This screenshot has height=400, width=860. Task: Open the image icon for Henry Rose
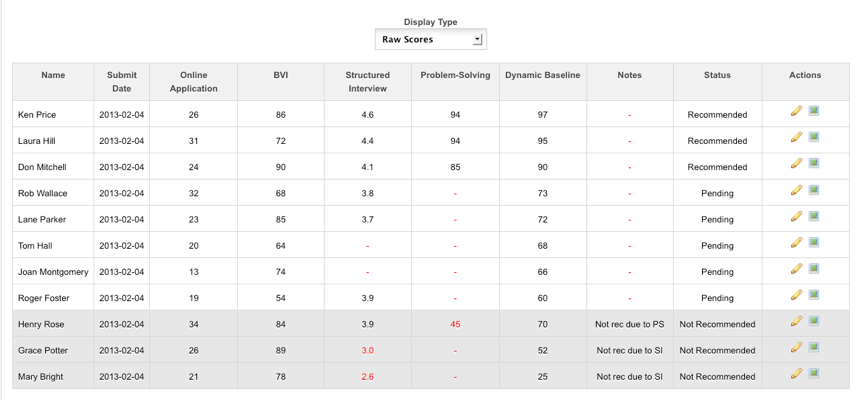coord(814,320)
